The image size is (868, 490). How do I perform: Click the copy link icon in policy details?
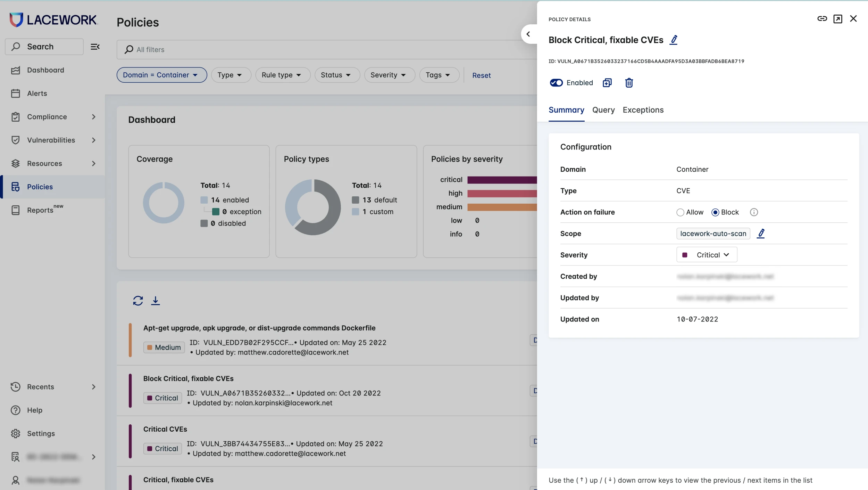[x=822, y=19]
